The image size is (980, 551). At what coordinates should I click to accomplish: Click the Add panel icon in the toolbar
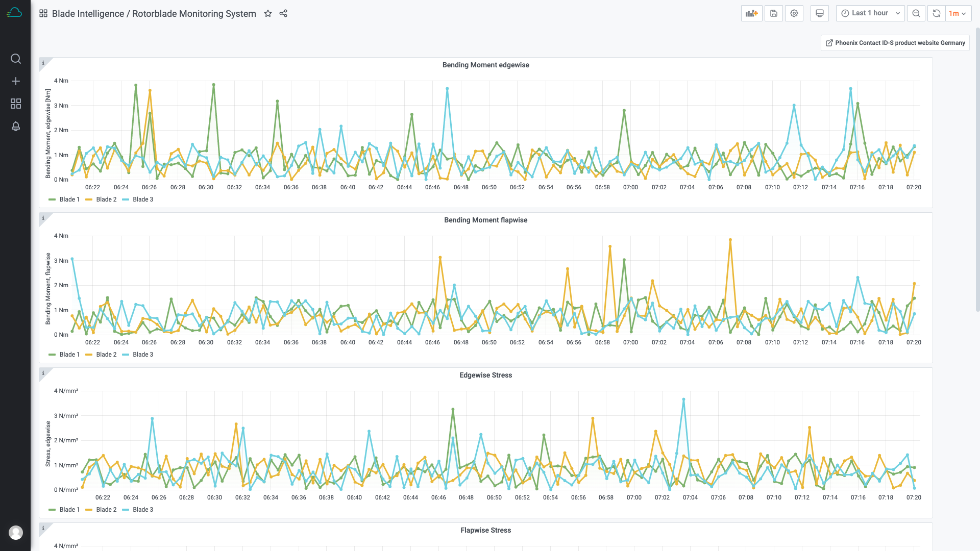click(x=751, y=13)
